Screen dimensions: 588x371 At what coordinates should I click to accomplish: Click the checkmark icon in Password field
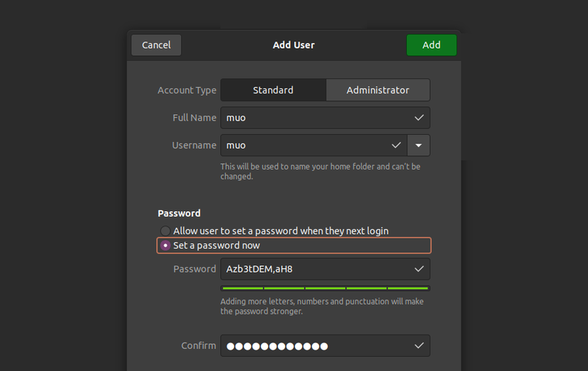click(x=419, y=269)
